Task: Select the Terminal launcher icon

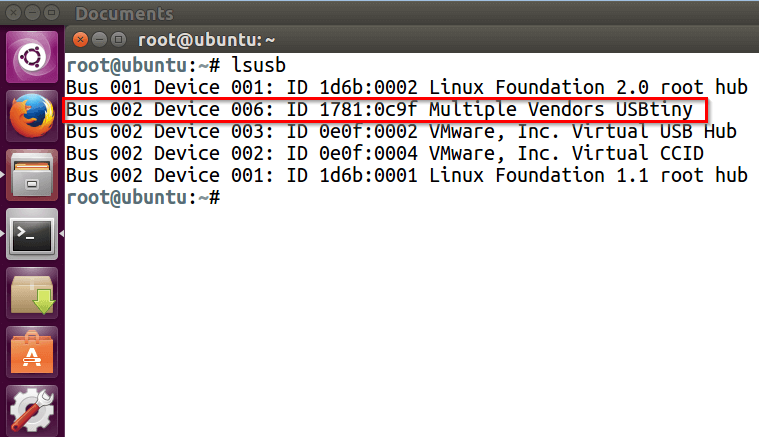Action: [x=32, y=235]
